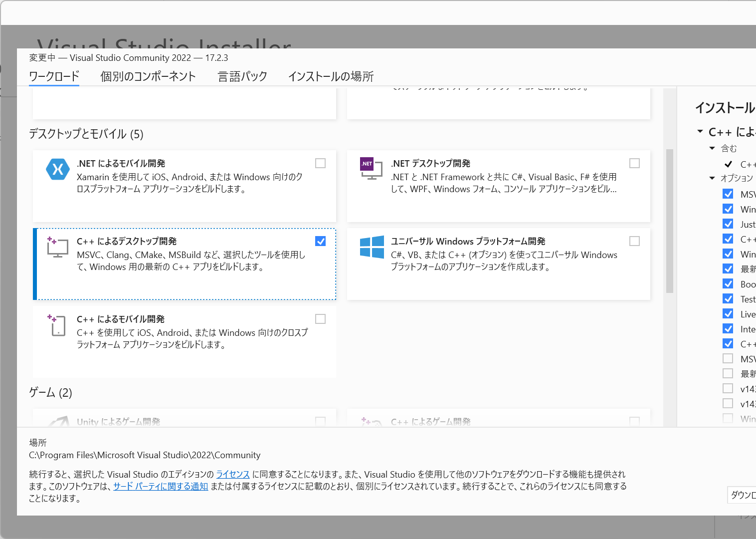This screenshot has height=539, width=756.
Task: Click the black checkmark under 含む
Action: (728, 164)
